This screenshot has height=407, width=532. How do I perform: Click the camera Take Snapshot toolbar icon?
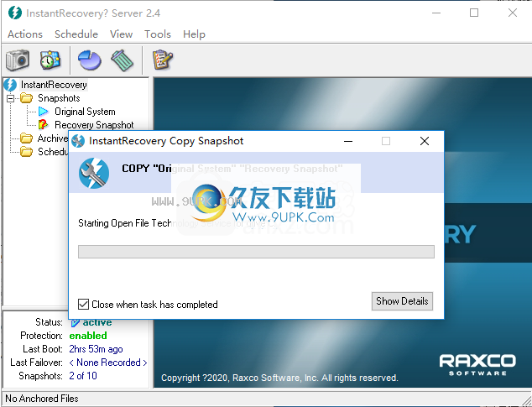[18, 60]
